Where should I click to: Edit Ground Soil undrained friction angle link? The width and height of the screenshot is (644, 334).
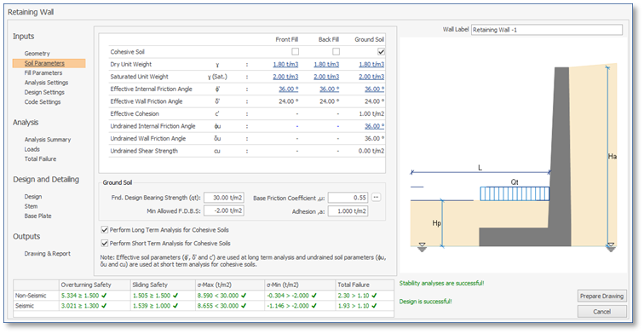(374, 126)
